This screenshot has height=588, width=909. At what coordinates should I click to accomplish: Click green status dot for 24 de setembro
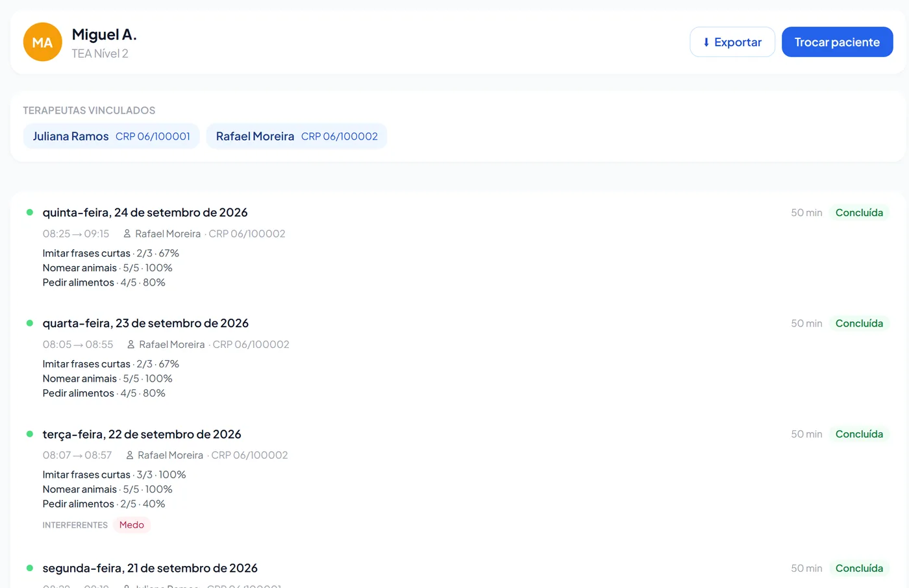coord(30,212)
